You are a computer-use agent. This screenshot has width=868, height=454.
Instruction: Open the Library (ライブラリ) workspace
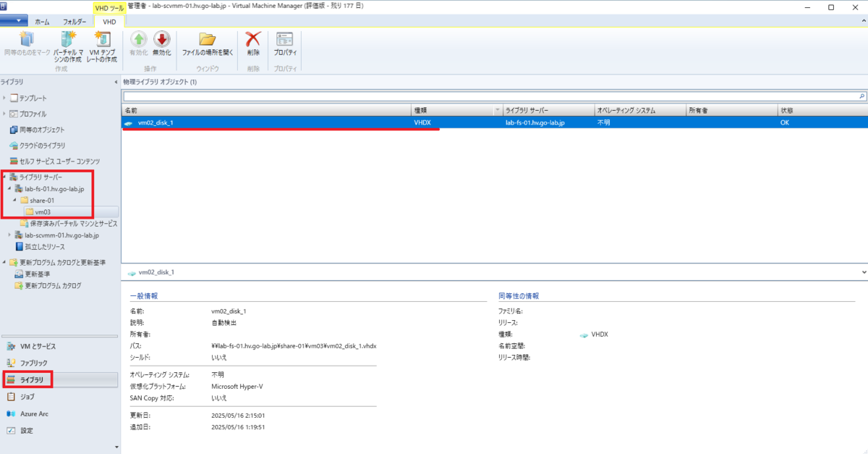point(59,379)
